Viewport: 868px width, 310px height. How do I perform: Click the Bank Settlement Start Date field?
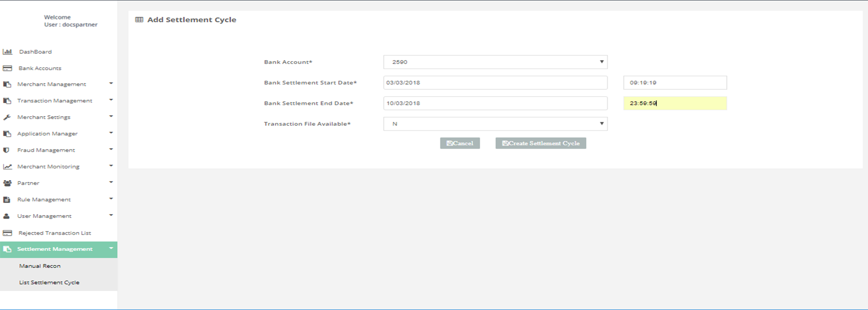495,83
